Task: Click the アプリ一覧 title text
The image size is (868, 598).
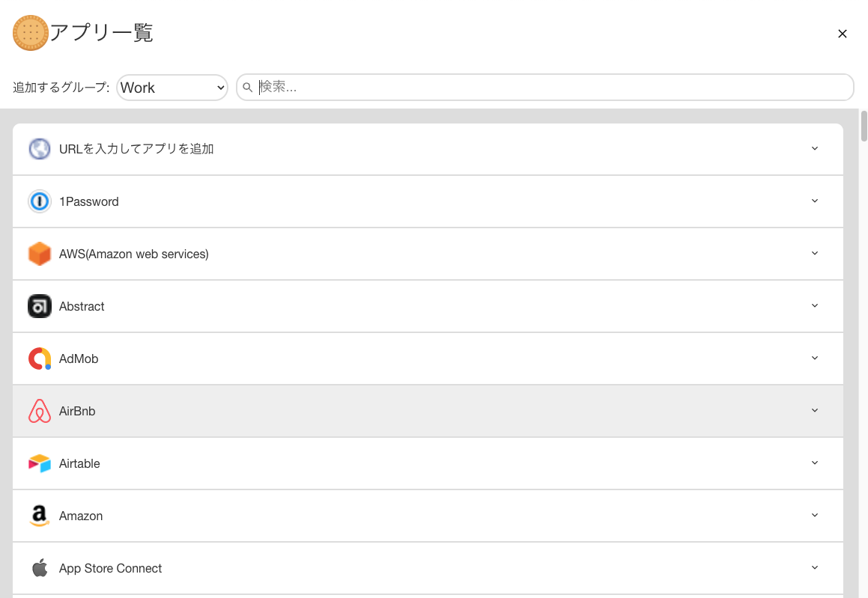Action: click(x=101, y=33)
